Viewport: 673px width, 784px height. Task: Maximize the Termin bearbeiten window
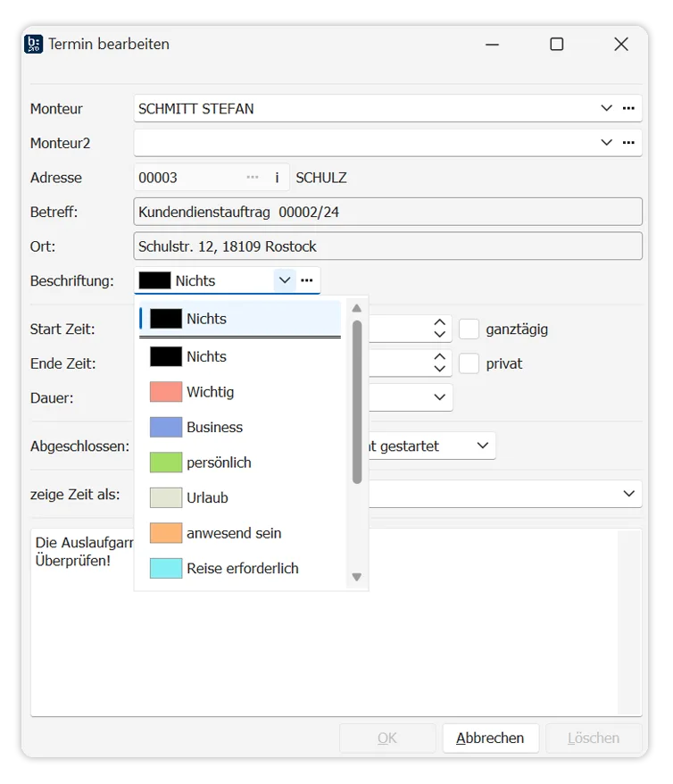click(x=556, y=44)
